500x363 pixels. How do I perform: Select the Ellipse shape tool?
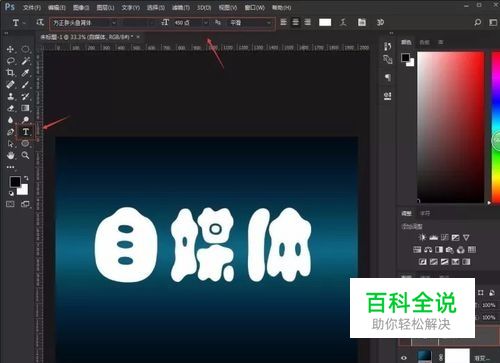pyautogui.click(x=25, y=143)
